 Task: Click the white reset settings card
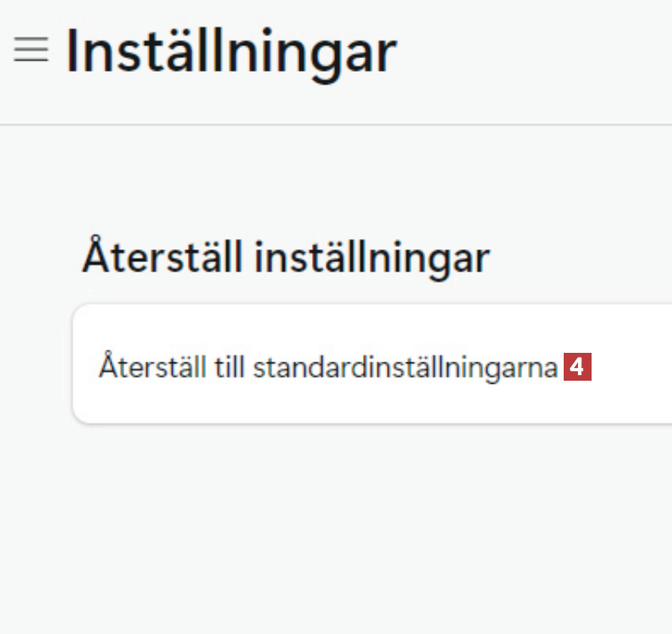(372, 364)
